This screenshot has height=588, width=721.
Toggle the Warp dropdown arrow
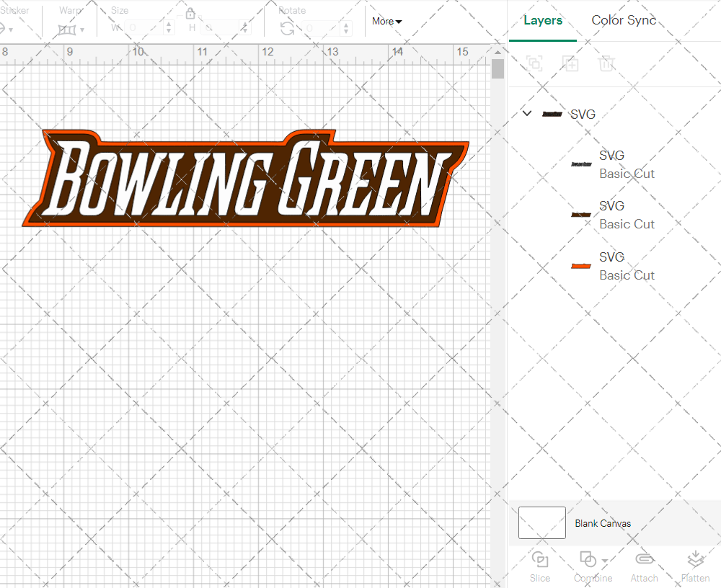81,30
